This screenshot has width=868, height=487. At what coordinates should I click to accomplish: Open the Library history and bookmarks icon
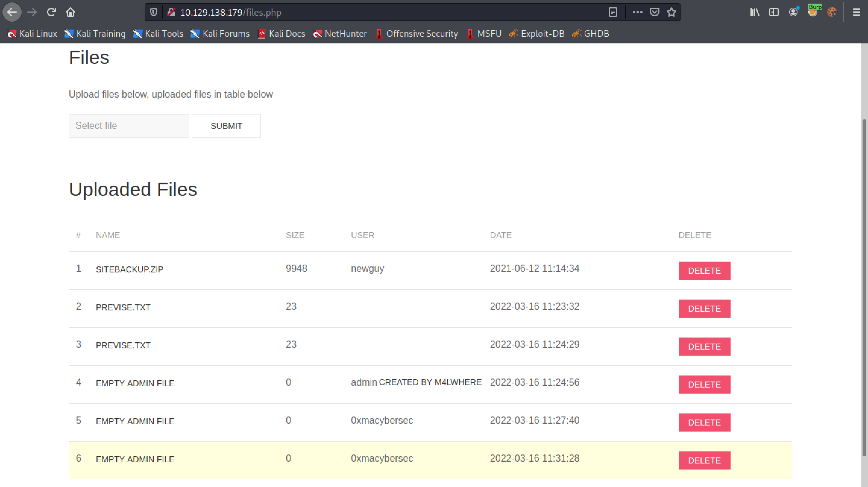pyautogui.click(x=754, y=12)
